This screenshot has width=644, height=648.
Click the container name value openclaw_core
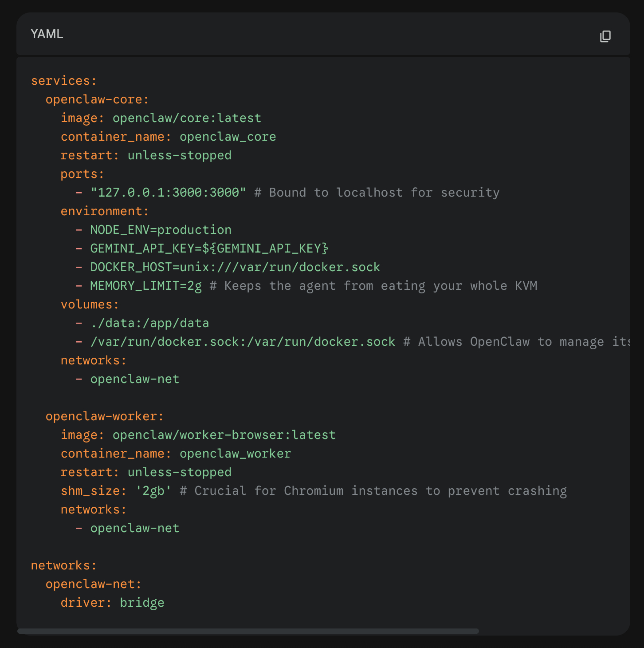click(x=228, y=137)
